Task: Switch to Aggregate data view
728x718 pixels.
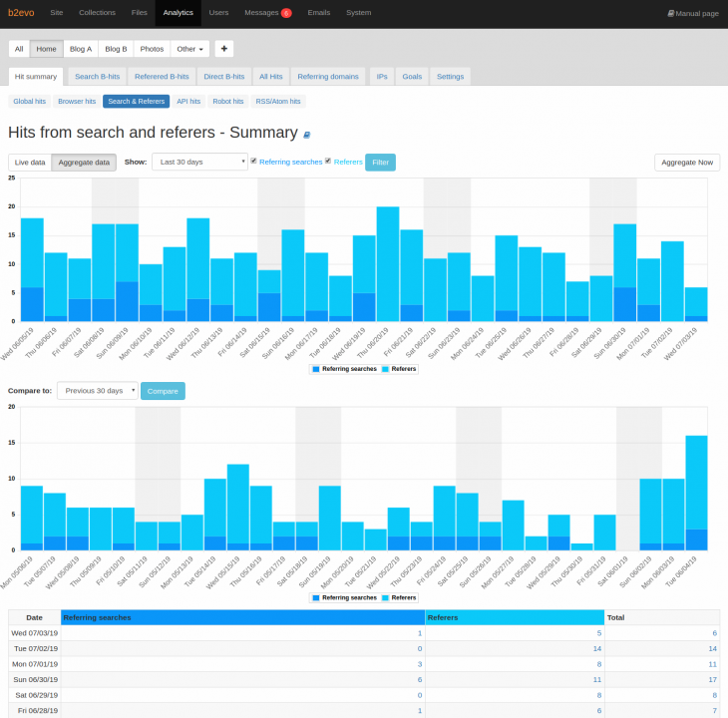Action: coord(84,163)
